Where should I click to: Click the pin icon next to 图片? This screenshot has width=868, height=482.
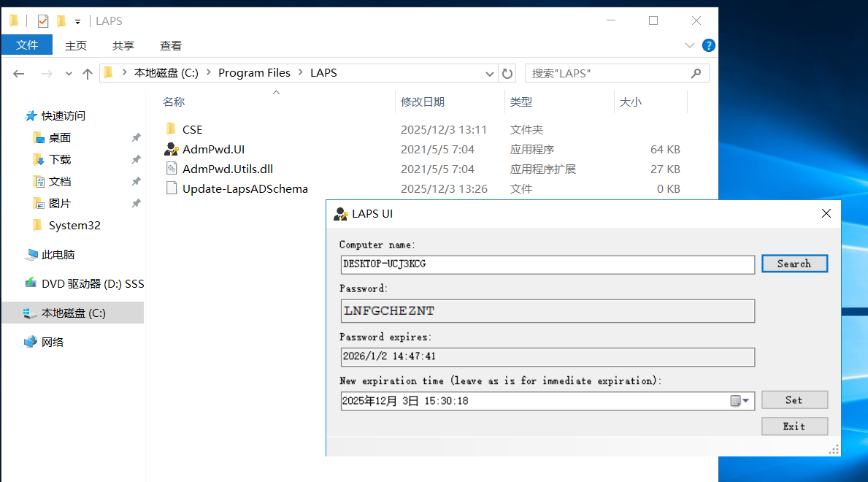click(136, 203)
